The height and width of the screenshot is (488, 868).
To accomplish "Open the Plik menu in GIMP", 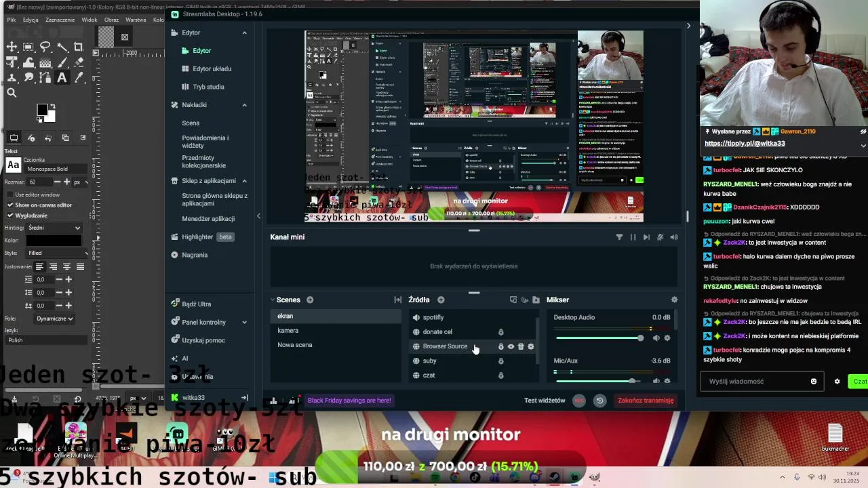I will [12, 20].
